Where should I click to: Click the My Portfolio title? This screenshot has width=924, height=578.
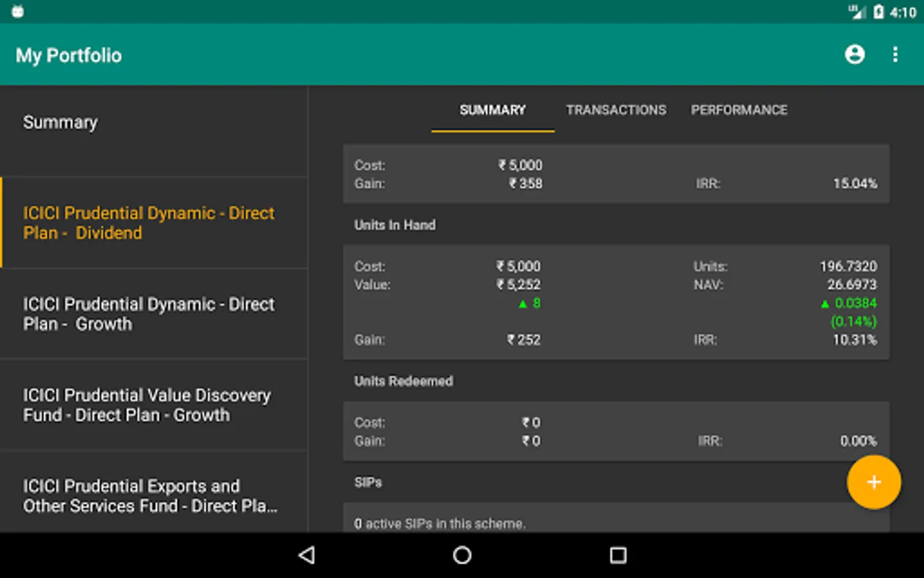[69, 55]
